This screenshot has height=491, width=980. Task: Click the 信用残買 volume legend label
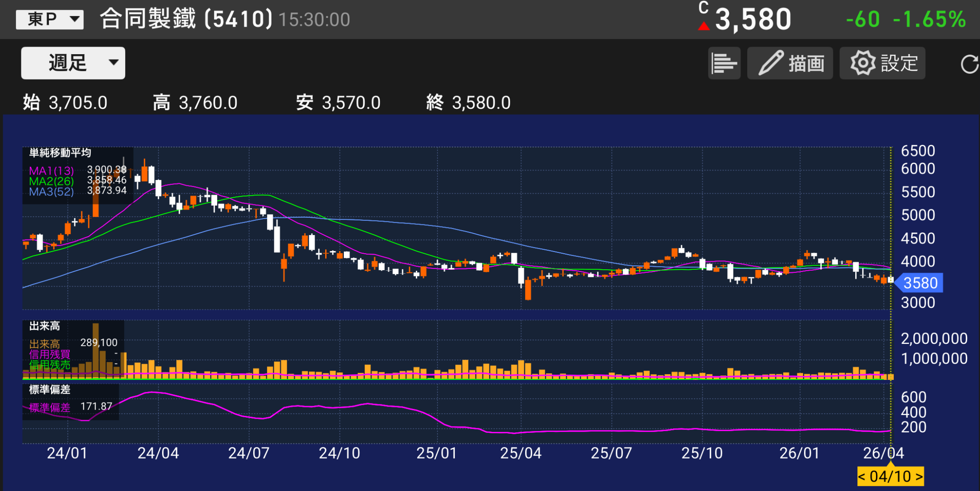(x=50, y=355)
